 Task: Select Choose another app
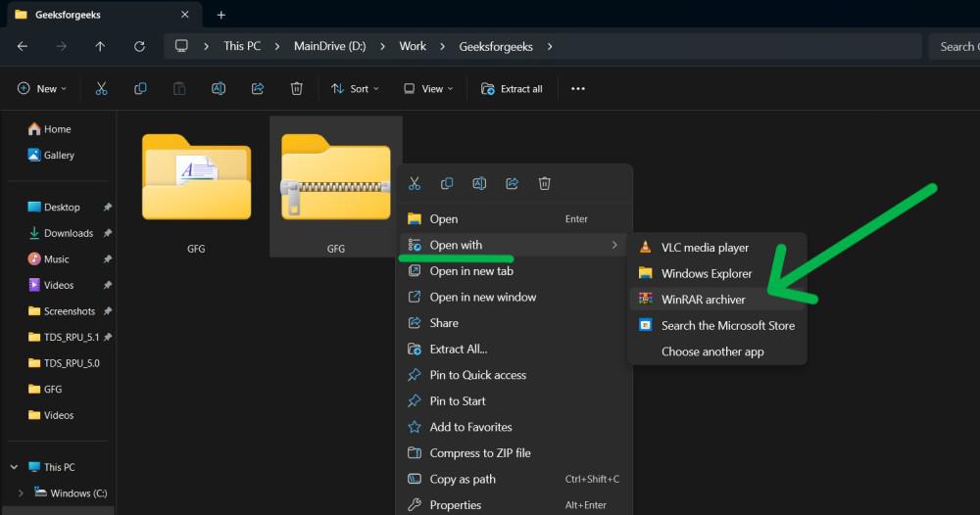click(x=717, y=351)
